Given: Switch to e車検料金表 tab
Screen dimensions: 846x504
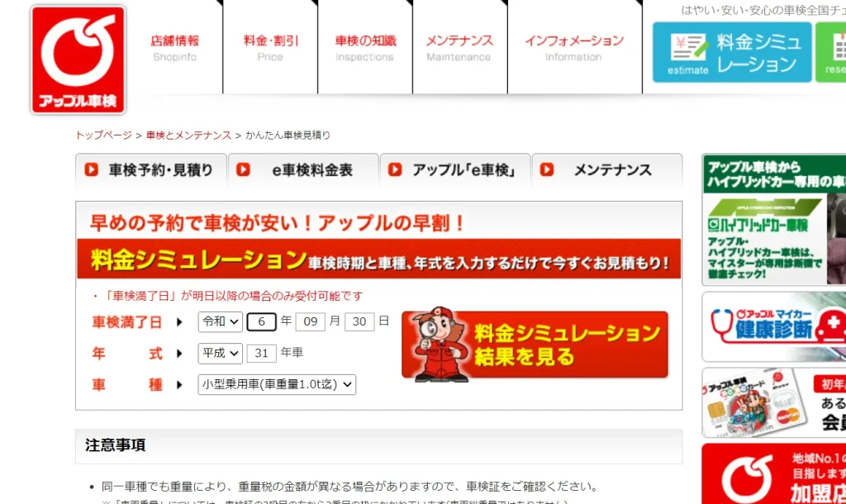Looking at the screenshot, I should coord(303,170).
